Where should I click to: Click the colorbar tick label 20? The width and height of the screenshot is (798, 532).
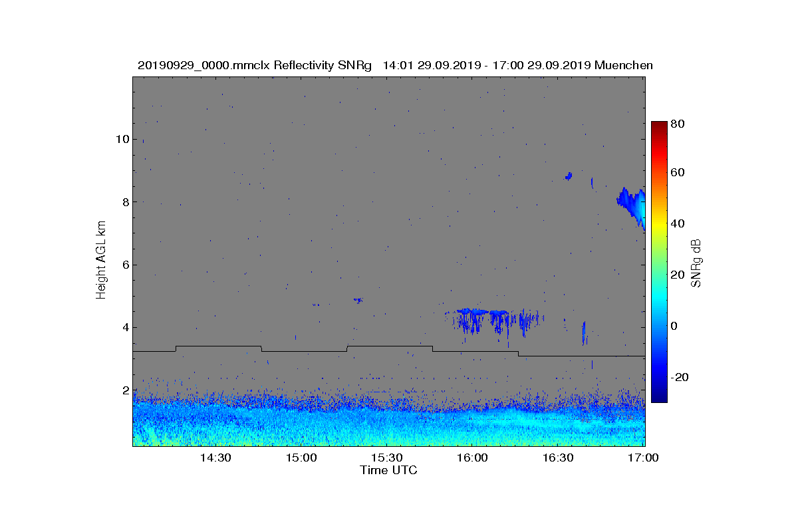tap(679, 275)
